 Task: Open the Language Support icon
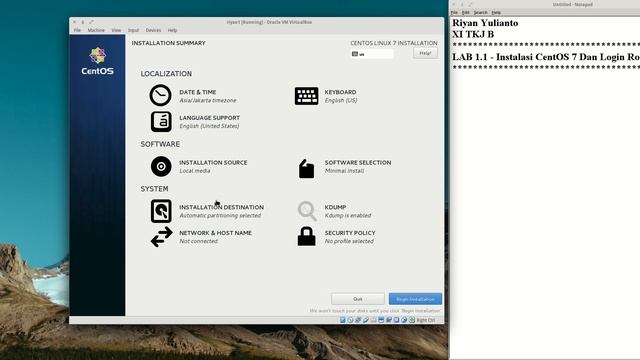(161, 122)
